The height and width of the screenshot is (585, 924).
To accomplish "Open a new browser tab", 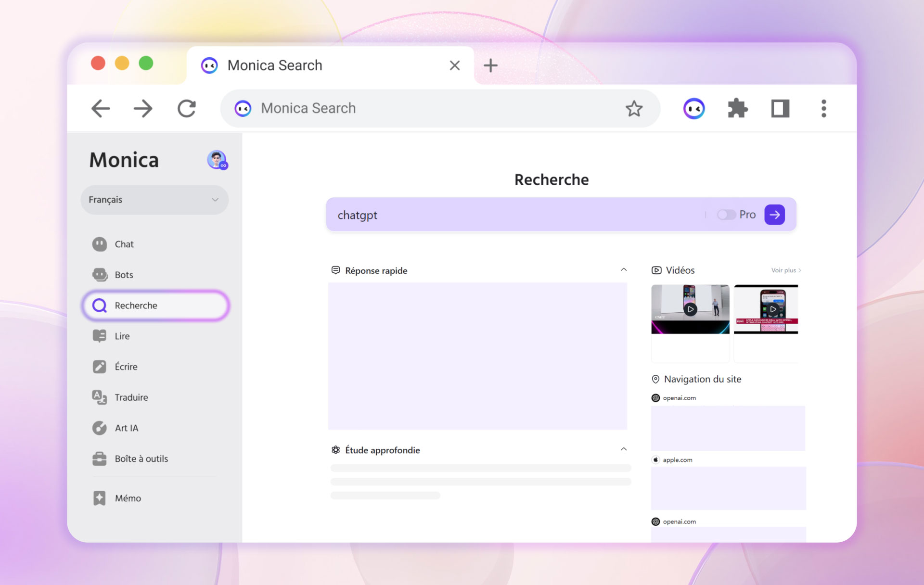I will (490, 65).
